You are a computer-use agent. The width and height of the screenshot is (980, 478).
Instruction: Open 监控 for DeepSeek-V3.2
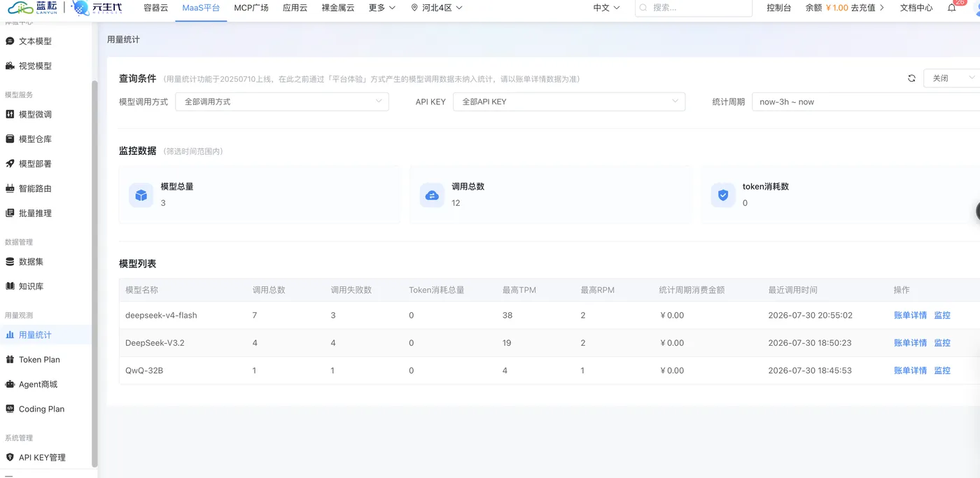click(x=942, y=343)
